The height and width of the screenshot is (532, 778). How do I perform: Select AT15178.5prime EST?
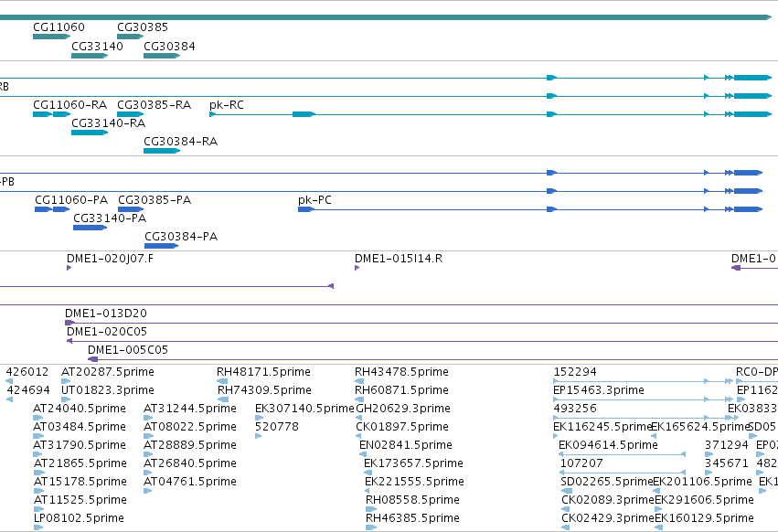tap(38, 491)
